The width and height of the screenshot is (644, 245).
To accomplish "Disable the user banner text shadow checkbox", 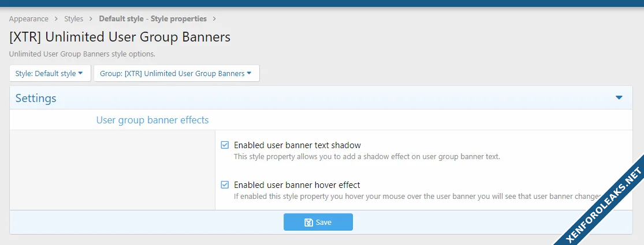I will (225, 145).
